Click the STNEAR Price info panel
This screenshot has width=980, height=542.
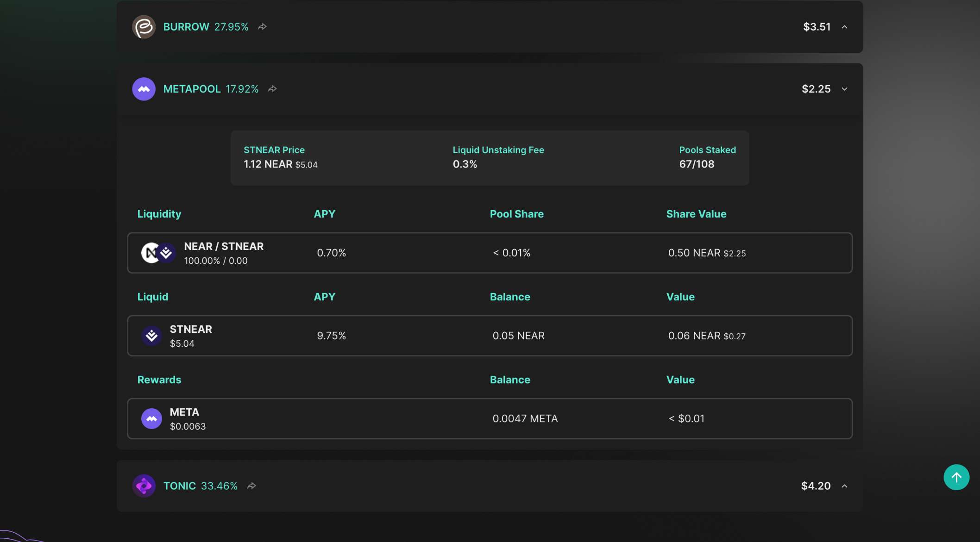pos(280,157)
